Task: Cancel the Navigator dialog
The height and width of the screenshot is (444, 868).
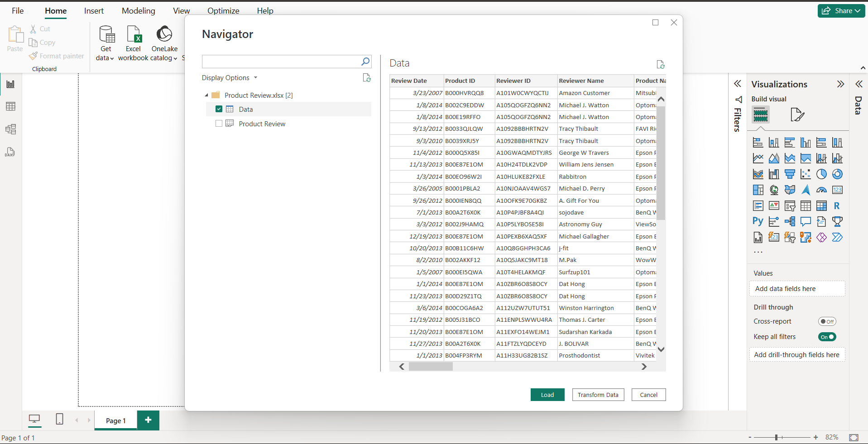Action: [648, 395]
